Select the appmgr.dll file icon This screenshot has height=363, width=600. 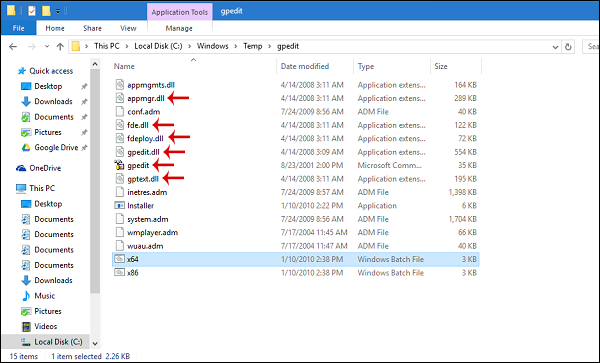tap(120, 98)
